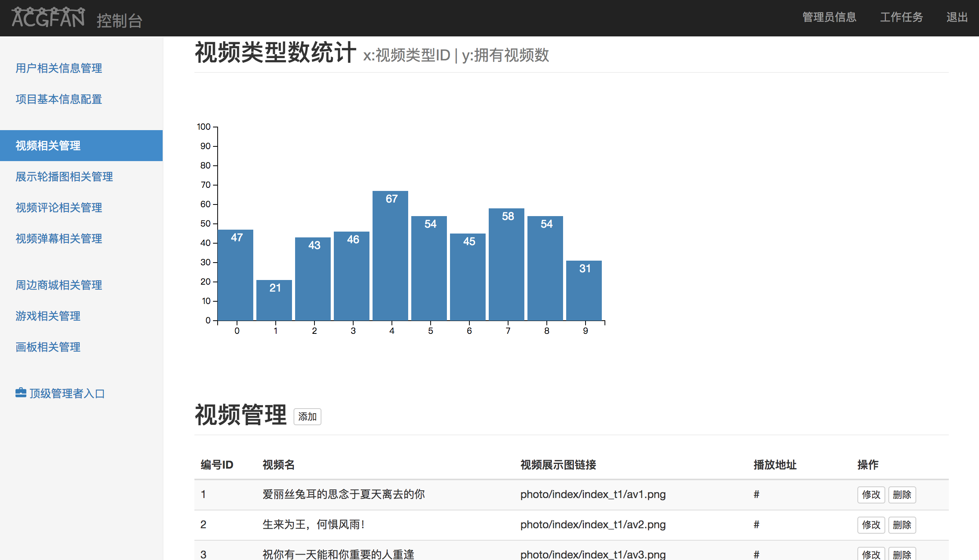Click the briefcase icon beside 顶级管理者入口
The height and width of the screenshot is (560, 979).
pos(21,393)
